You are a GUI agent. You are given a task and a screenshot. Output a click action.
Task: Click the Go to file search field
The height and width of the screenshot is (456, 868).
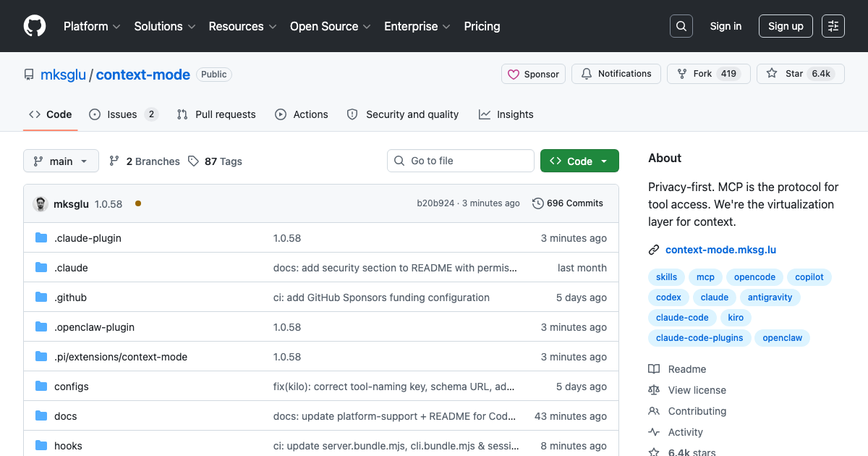pos(461,161)
